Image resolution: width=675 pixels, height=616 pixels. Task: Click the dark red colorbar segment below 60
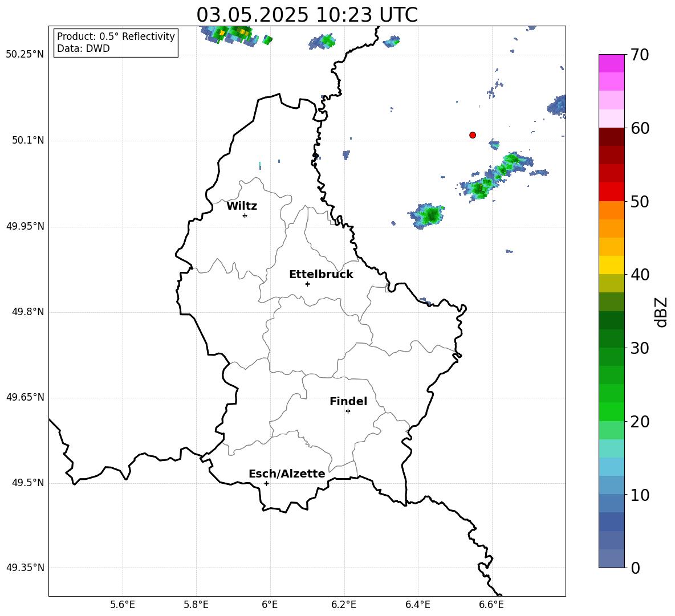point(611,137)
